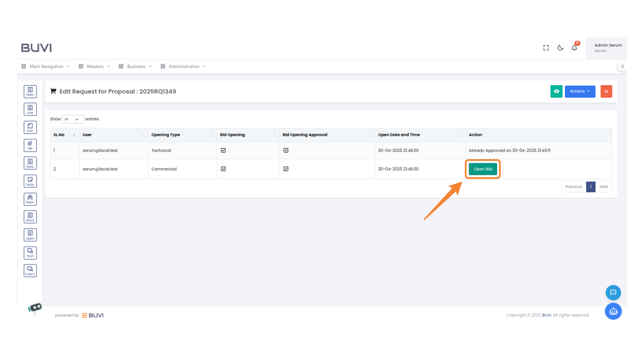Click the notifications bell icon
Screen dimensions: 644x362
pos(574,48)
